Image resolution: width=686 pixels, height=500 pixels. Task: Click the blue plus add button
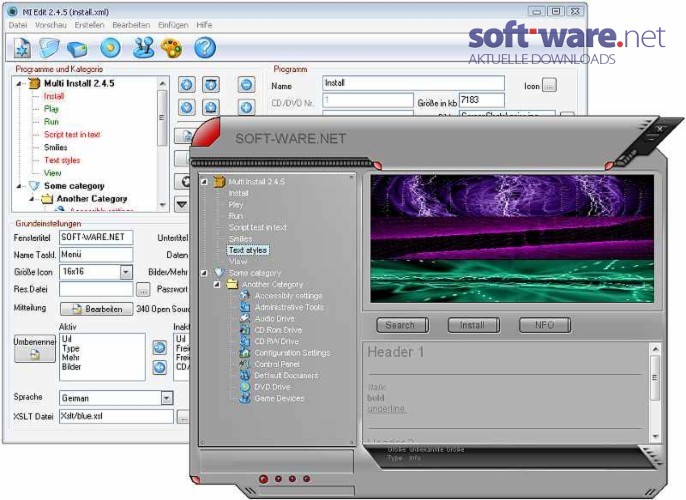pos(246,107)
